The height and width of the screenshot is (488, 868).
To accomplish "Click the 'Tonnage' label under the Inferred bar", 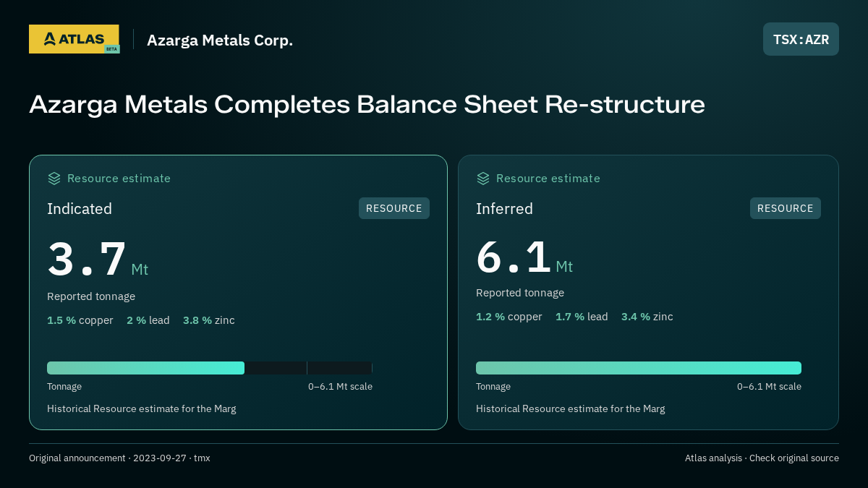I will 493,387.
